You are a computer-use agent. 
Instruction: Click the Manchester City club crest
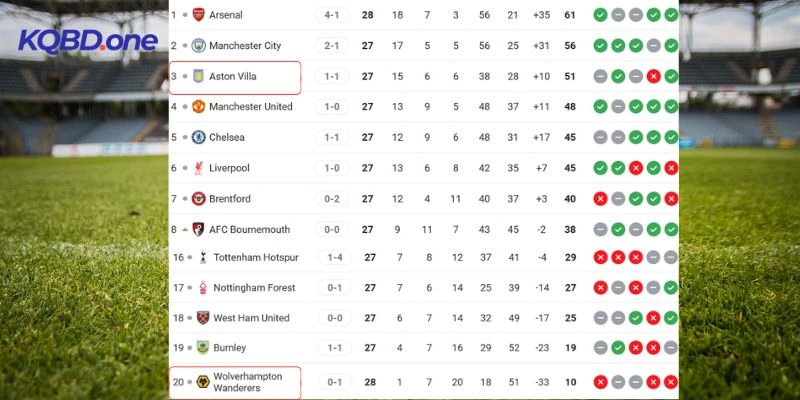click(x=198, y=46)
